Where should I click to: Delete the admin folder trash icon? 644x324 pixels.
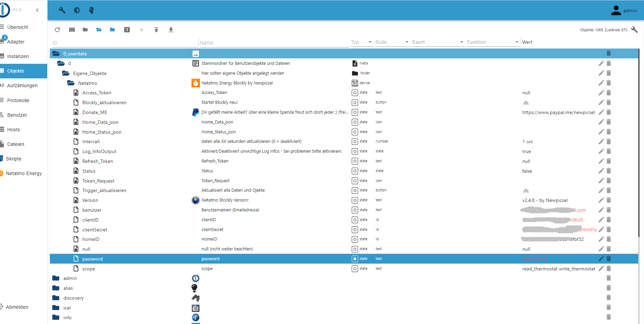609,278
